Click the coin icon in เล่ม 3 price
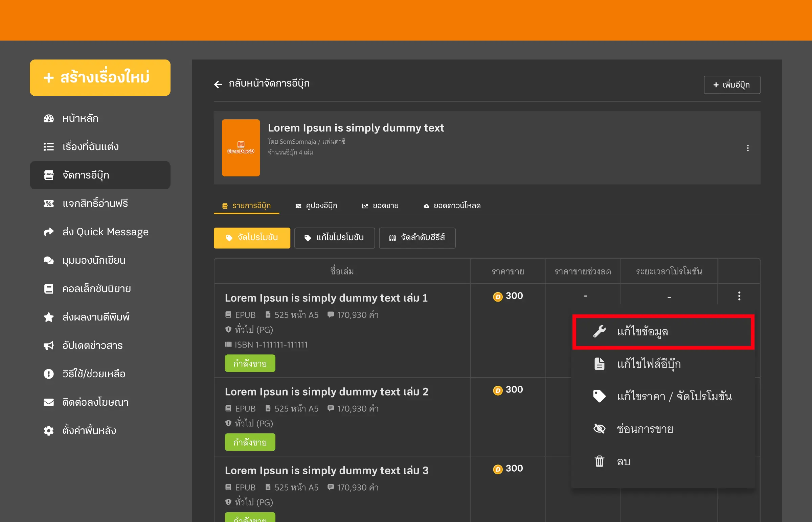The width and height of the screenshot is (812, 522). pos(498,469)
